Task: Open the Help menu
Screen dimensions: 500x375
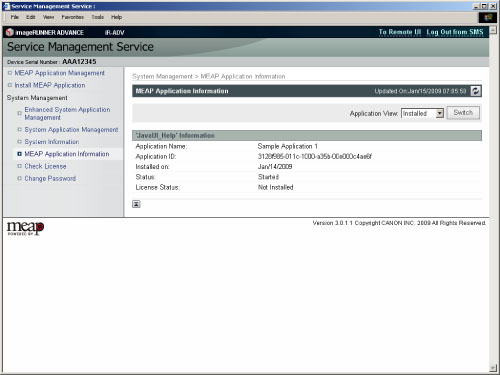Action: point(116,17)
